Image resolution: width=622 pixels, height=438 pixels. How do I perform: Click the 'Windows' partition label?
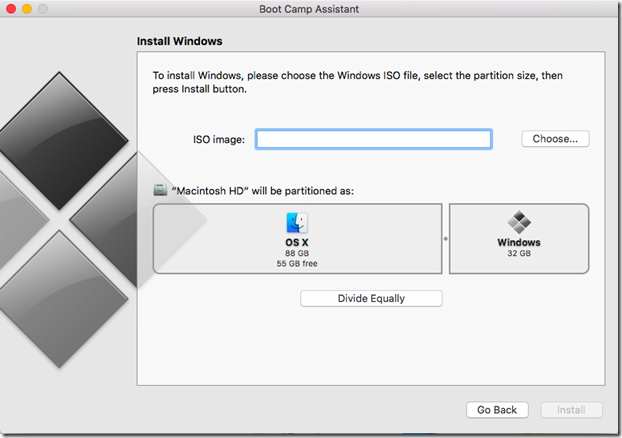(519, 242)
